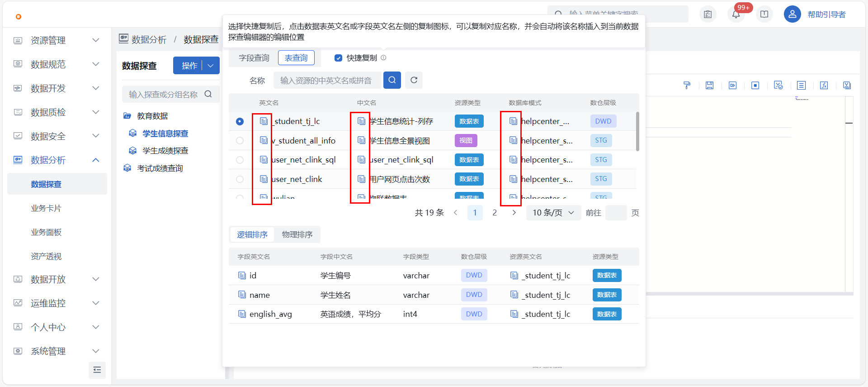Click the function fx icon in editor toolbar
The width and height of the screenshot is (868, 387).
point(824,86)
